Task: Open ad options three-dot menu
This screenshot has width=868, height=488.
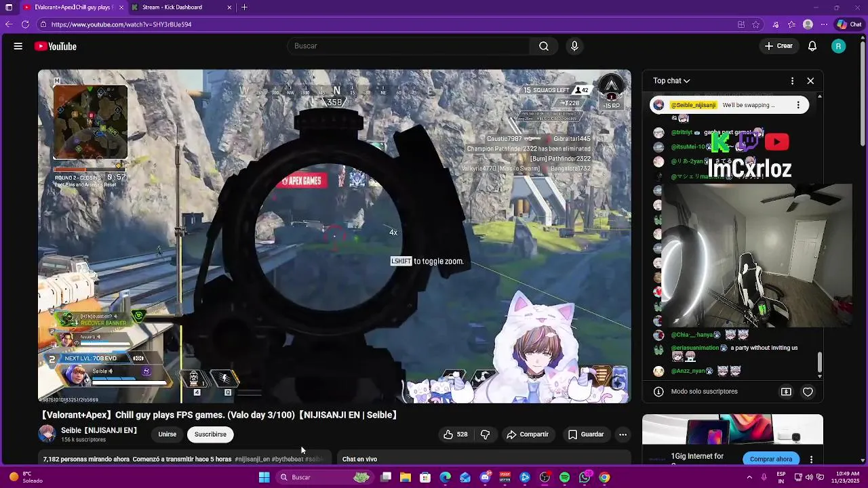Action: click(811, 460)
